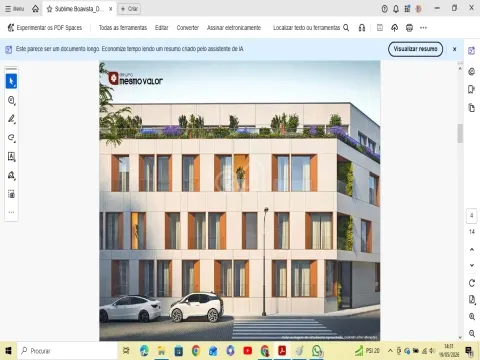Open WhatsApp from taskbar
Screen dimensions: 480x360
(x=317, y=351)
